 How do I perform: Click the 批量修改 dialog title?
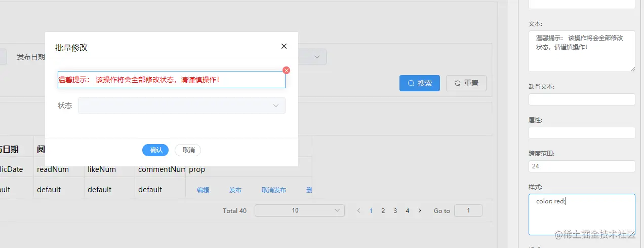pos(71,48)
